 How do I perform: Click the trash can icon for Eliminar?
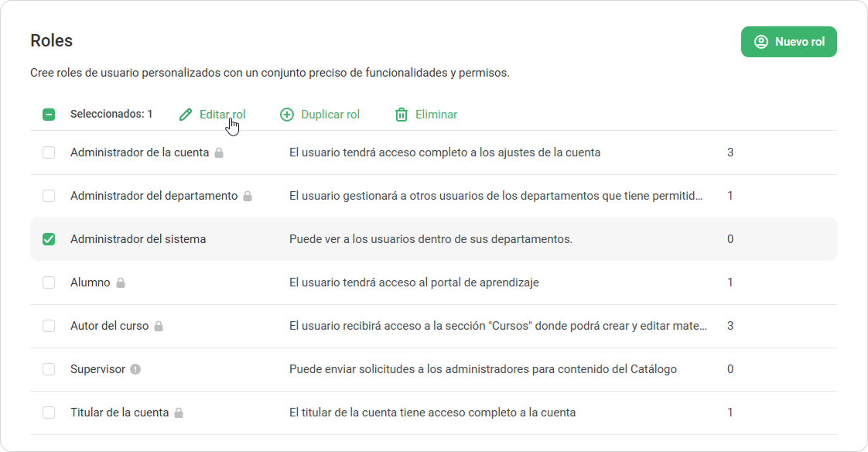(402, 115)
